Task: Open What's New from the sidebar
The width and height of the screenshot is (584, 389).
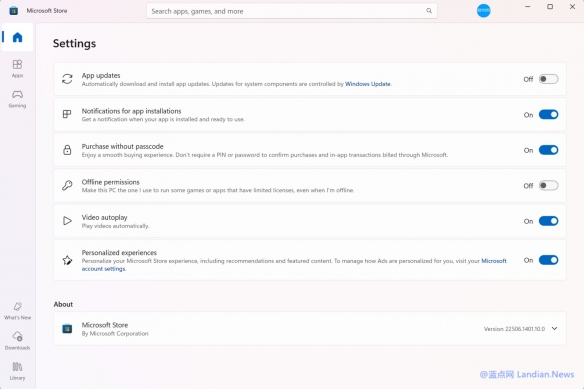Action: (x=17, y=311)
